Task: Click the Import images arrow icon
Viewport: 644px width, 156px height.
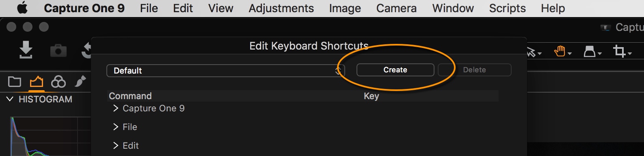Action: pos(26,50)
